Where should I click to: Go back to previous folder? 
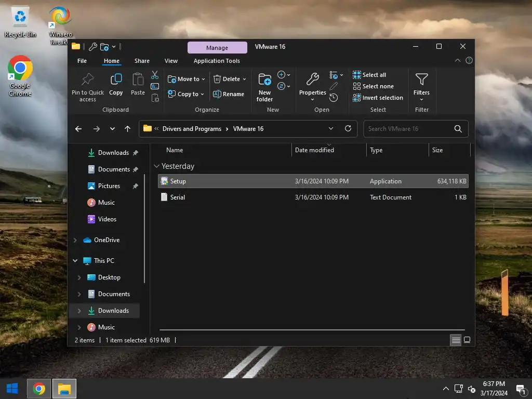(78, 129)
